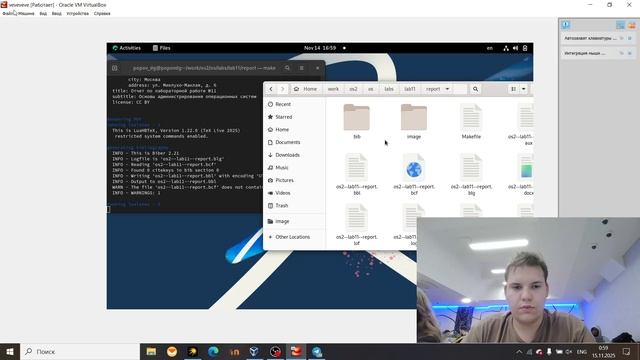Open the Files search magnifier
640x360 pixels.
(x=476, y=89)
